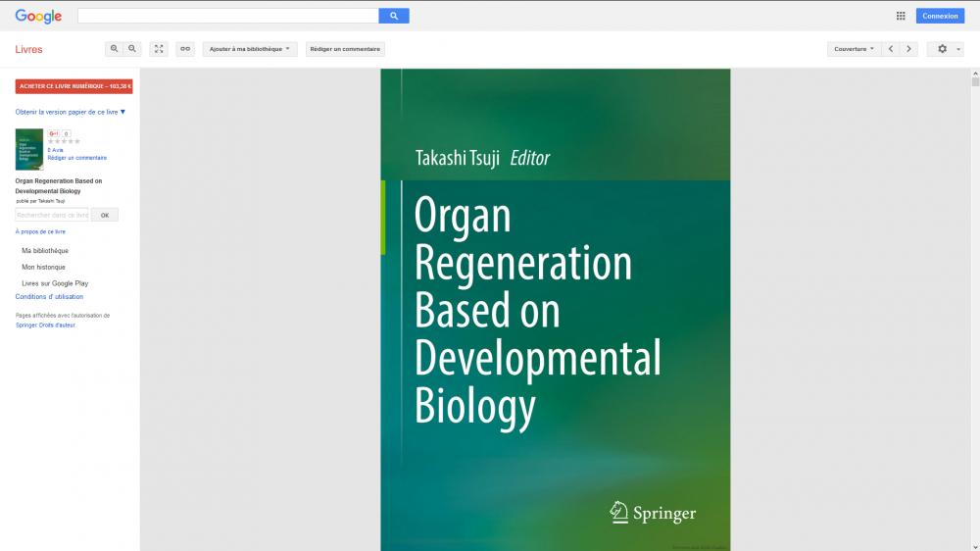Click the zoom out magnifier icon
980x551 pixels.
pyautogui.click(x=132, y=49)
